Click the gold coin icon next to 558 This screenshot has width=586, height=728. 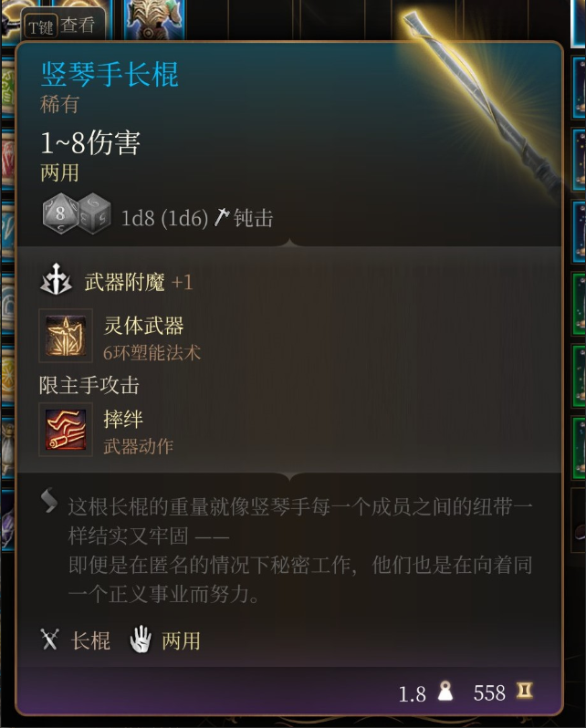click(x=525, y=691)
